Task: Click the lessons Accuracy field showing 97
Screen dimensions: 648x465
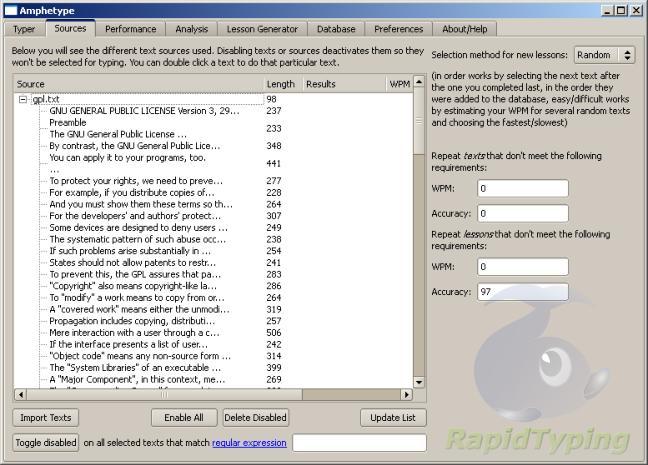Action: click(522, 292)
